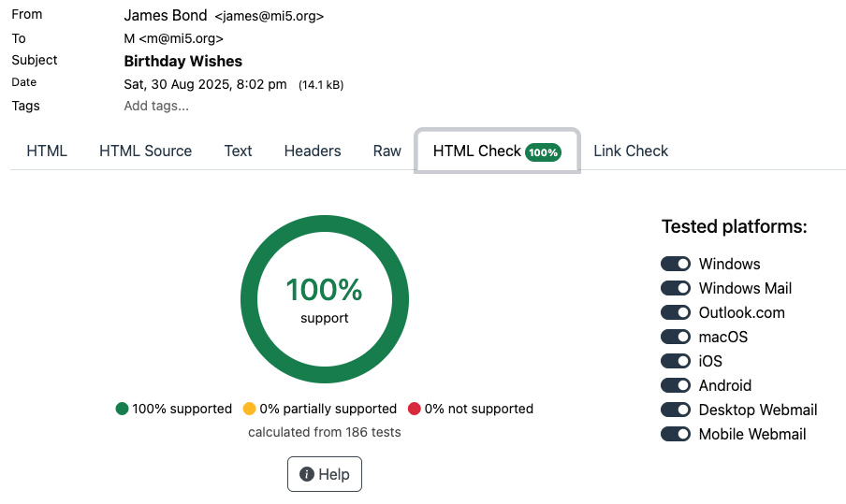Switch to the HTML Source tab
The height and width of the screenshot is (504, 846).
(x=145, y=151)
